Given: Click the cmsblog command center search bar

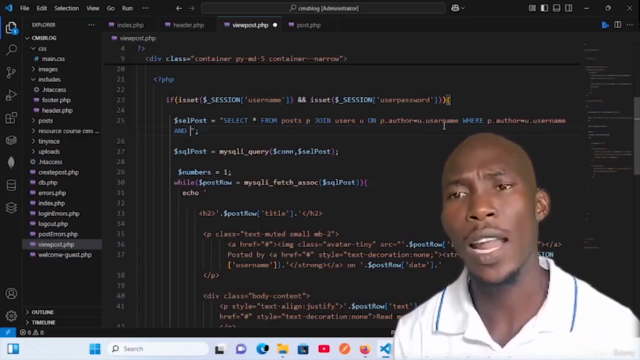Looking at the screenshot, I should point(323,8).
